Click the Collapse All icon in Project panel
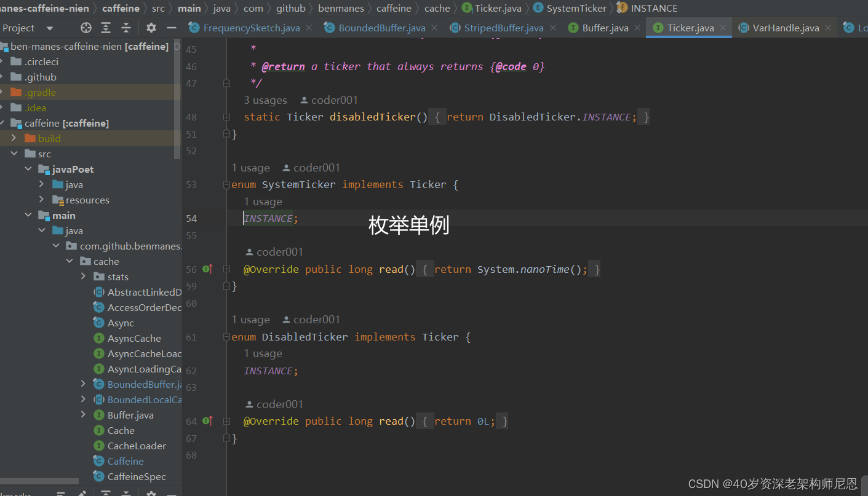 [x=126, y=28]
